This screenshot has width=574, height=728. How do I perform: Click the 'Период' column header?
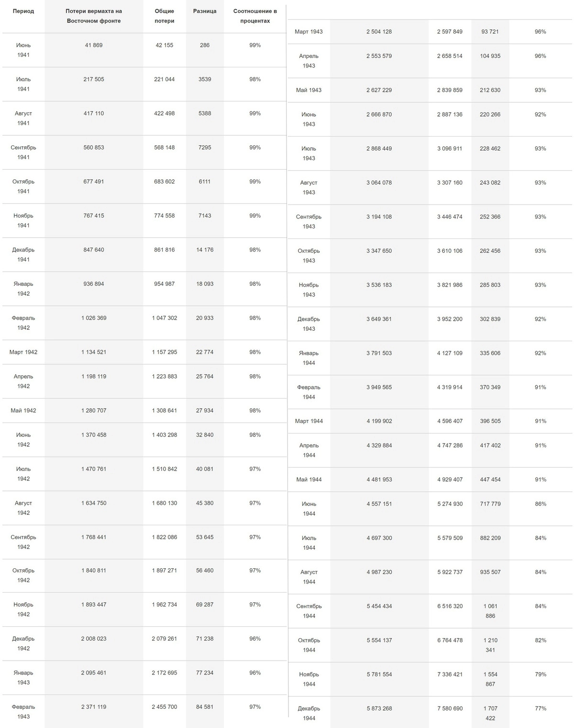click(23, 11)
